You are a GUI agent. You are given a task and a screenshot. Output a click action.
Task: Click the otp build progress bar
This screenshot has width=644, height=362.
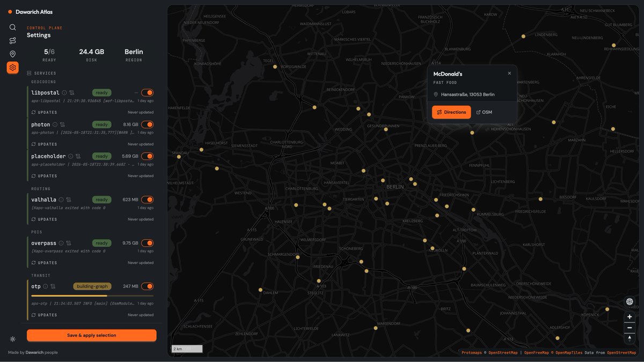click(x=92, y=295)
